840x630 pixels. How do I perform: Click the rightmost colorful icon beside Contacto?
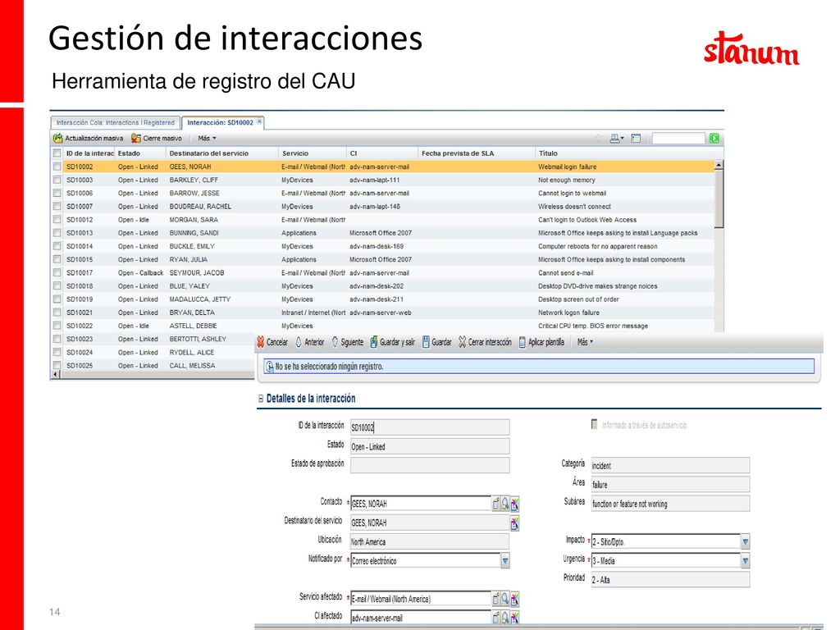coord(515,504)
